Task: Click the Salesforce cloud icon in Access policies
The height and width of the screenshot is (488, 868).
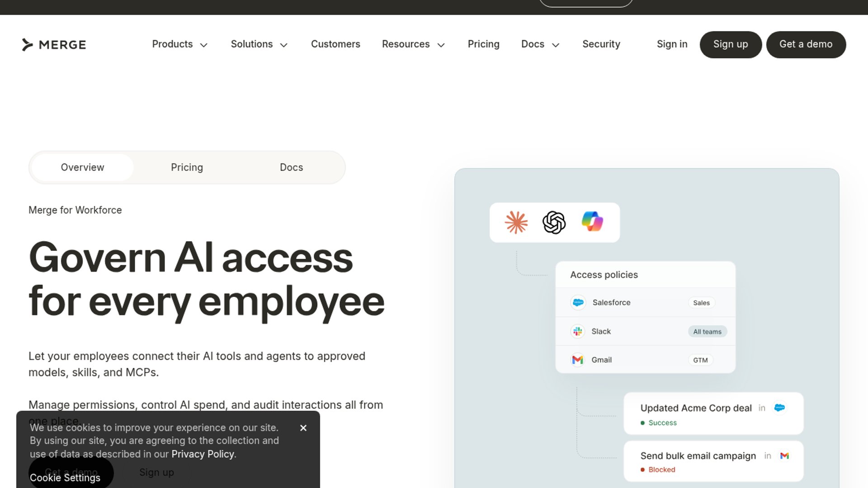Action: pos(578,303)
